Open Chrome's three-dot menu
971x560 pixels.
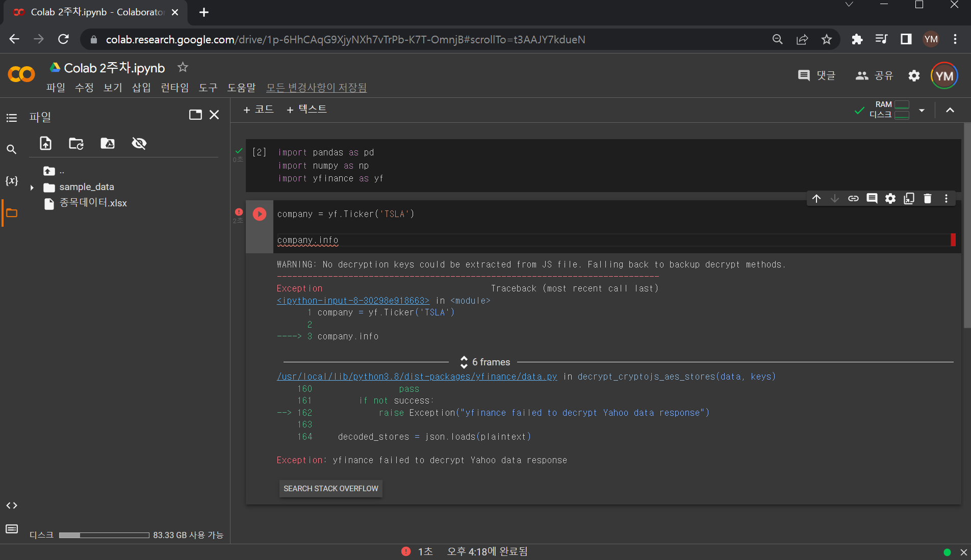(955, 39)
